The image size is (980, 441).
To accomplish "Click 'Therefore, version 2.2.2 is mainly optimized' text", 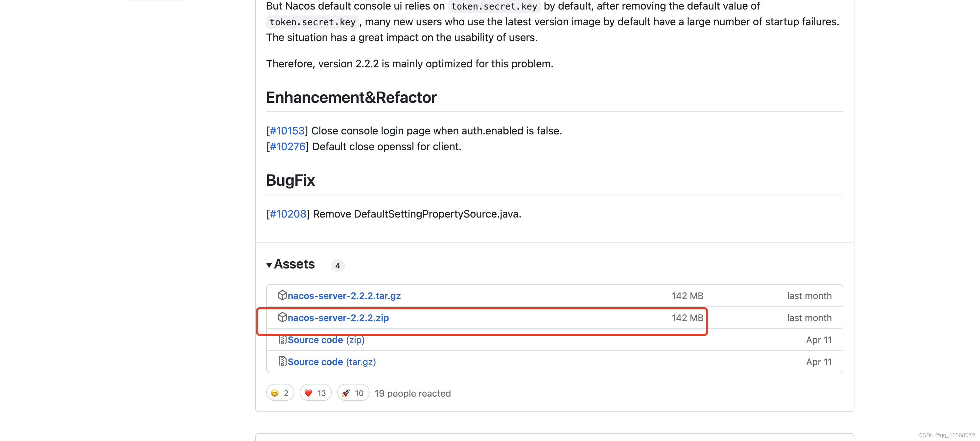I will click(409, 64).
